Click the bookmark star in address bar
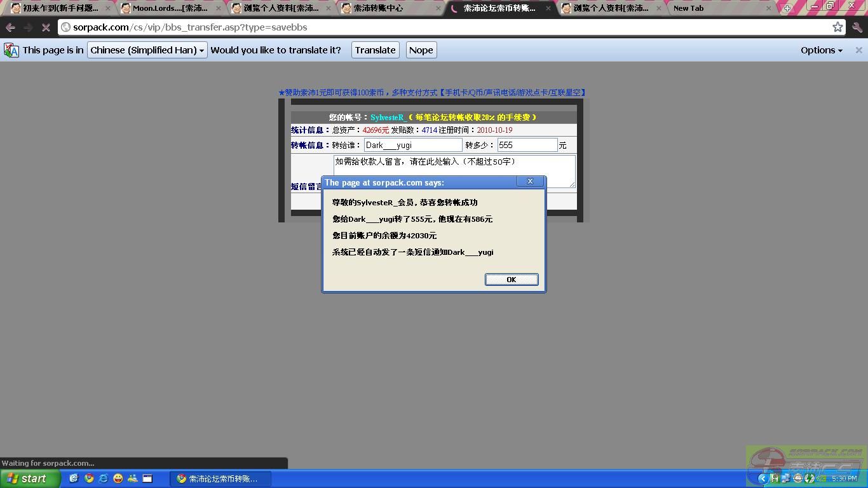This screenshot has width=868, height=488. pos(837,27)
